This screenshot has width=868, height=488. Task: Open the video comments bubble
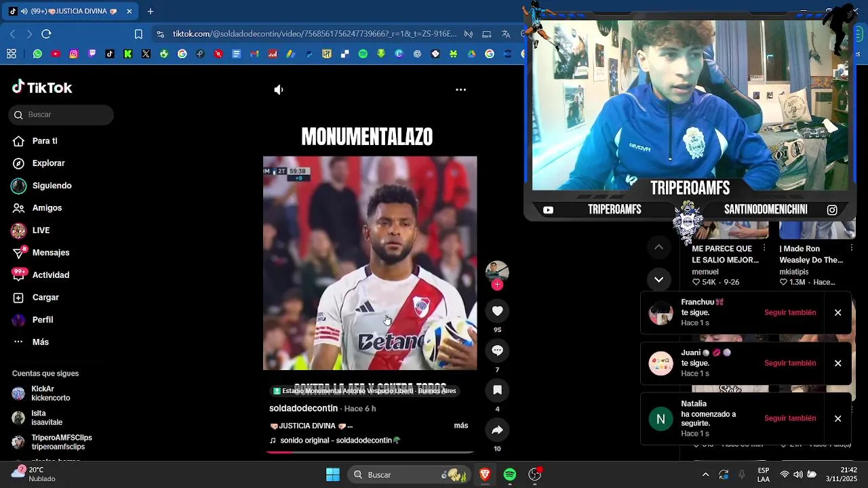point(497,350)
